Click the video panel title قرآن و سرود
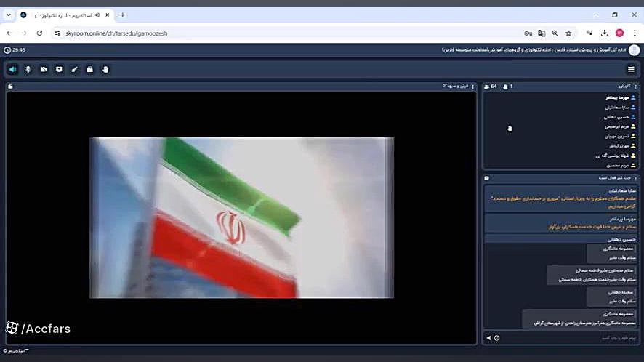Image resolution: width=644 pixels, height=362 pixels. pyautogui.click(x=456, y=87)
